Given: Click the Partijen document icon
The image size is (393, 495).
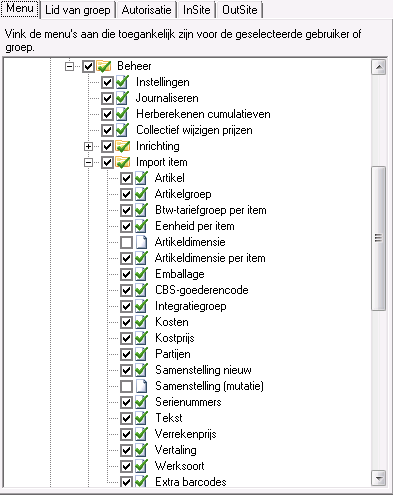Looking at the screenshot, I should point(141,354).
